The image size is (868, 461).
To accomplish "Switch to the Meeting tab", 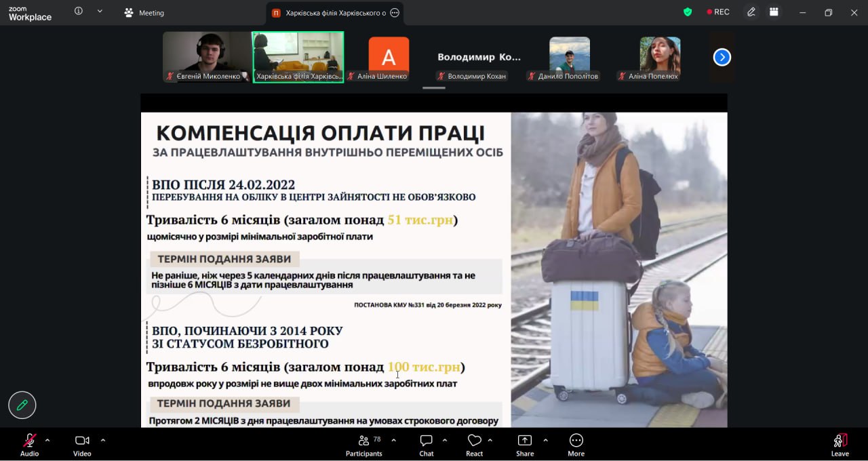I will 144,13.
